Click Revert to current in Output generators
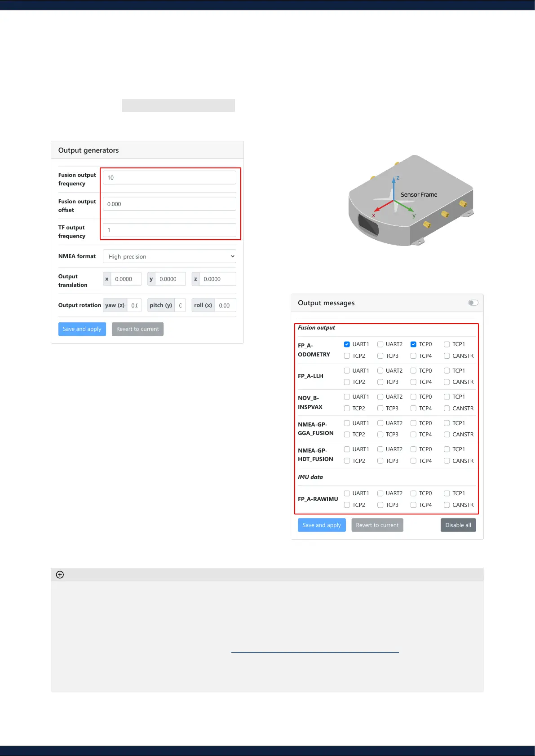The width and height of the screenshot is (535, 756). click(137, 329)
